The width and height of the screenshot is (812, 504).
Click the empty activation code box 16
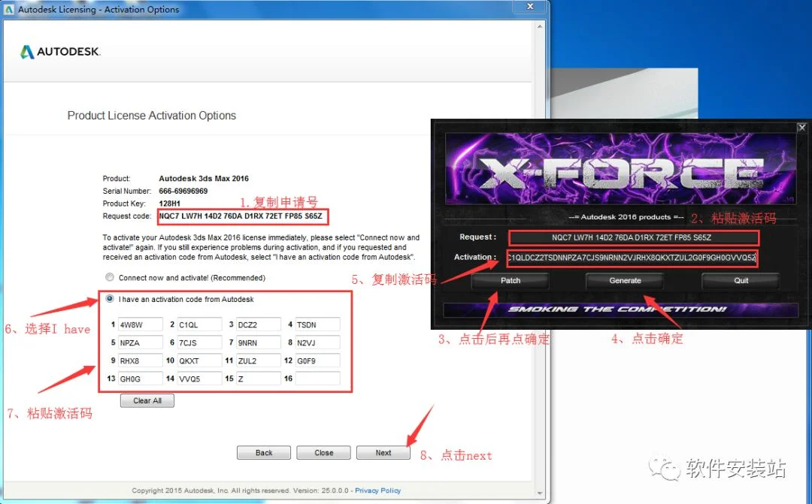coord(317,379)
